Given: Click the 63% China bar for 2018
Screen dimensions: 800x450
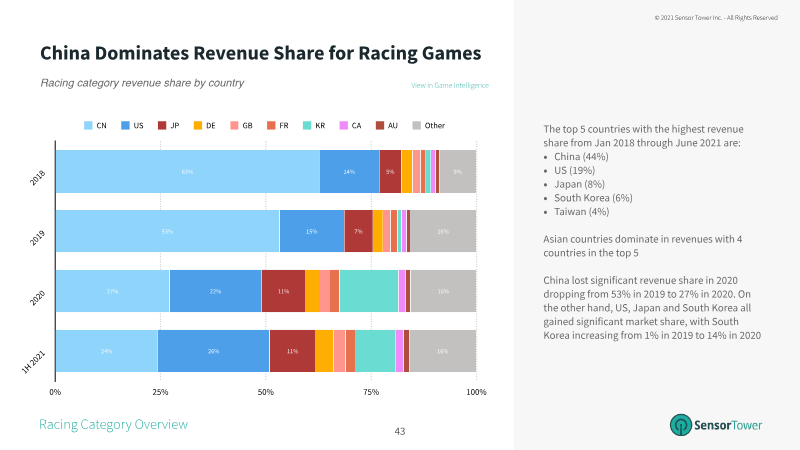Looking at the screenshot, I should tap(188, 171).
